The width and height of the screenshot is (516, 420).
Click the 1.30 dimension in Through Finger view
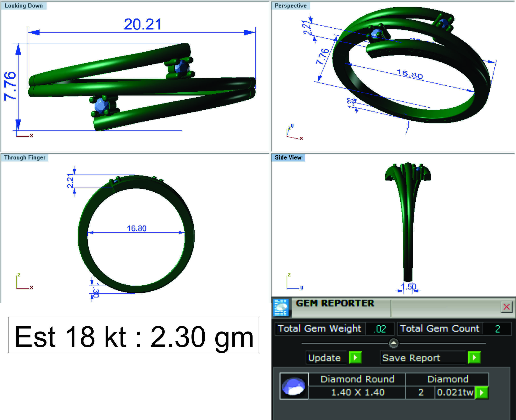[96, 290]
